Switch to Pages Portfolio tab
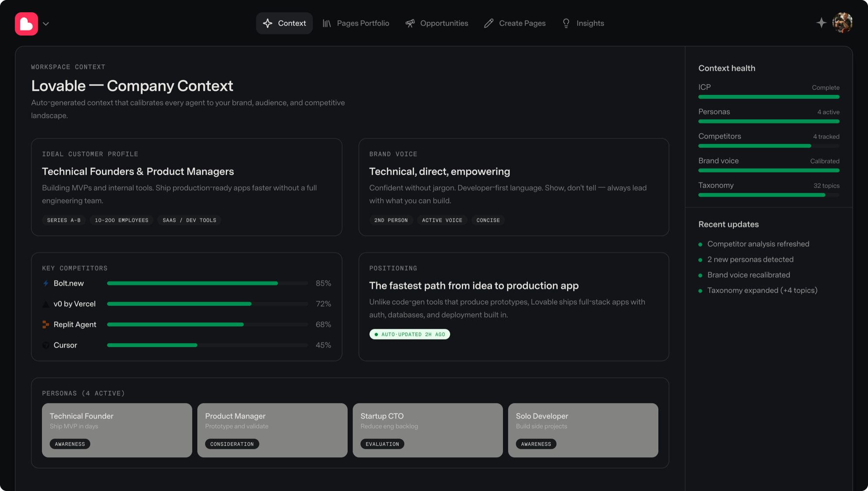Viewport: 868px width, 491px height. tap(356, 23)
